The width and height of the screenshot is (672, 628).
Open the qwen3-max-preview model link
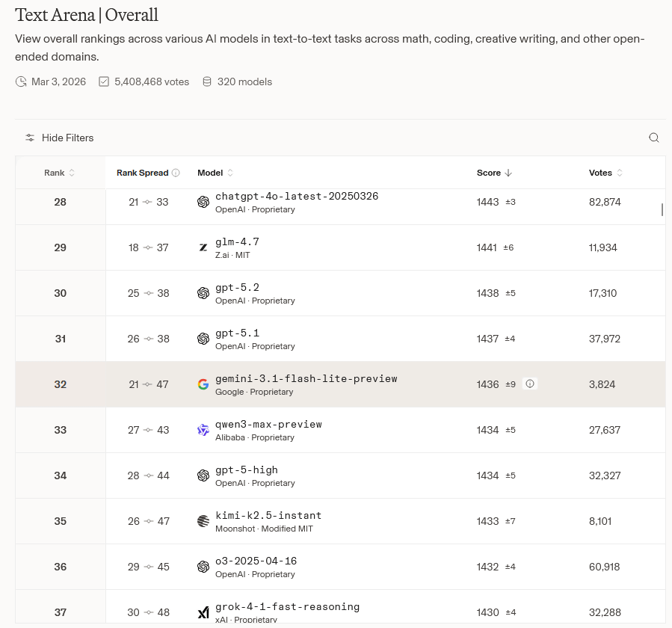[268, 424]
